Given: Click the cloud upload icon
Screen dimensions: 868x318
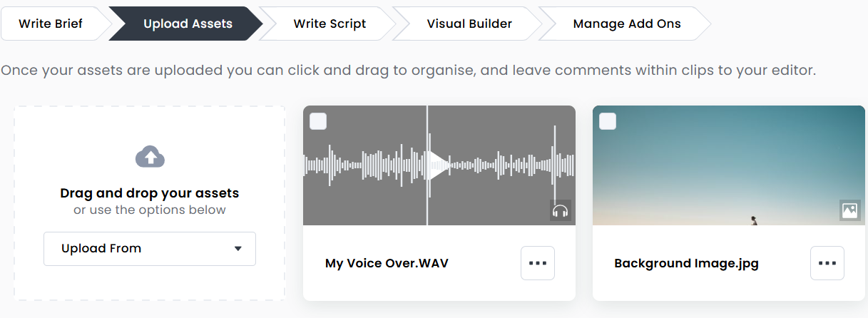Looking at the screenshot, I should 150,157.
